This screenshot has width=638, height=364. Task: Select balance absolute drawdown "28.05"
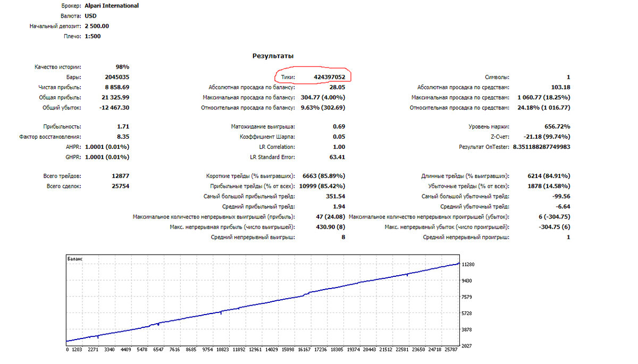coord(337,87)
